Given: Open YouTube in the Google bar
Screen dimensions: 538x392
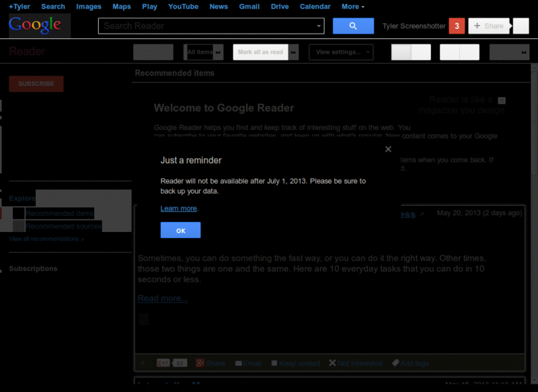Looking at the screenshot, I should click(183, 7).
